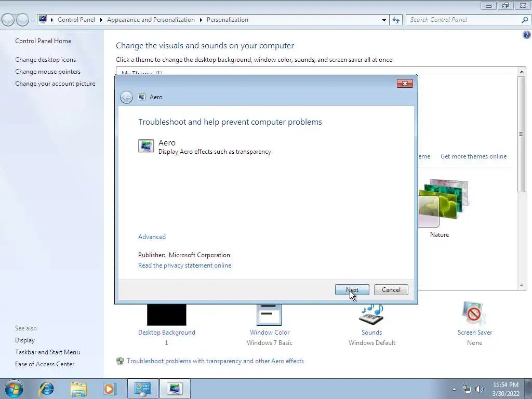Image resolution: width=532 pixels, height=399 pixels.
Task: Open Sounds settings icon
Action: click(371, 314)
